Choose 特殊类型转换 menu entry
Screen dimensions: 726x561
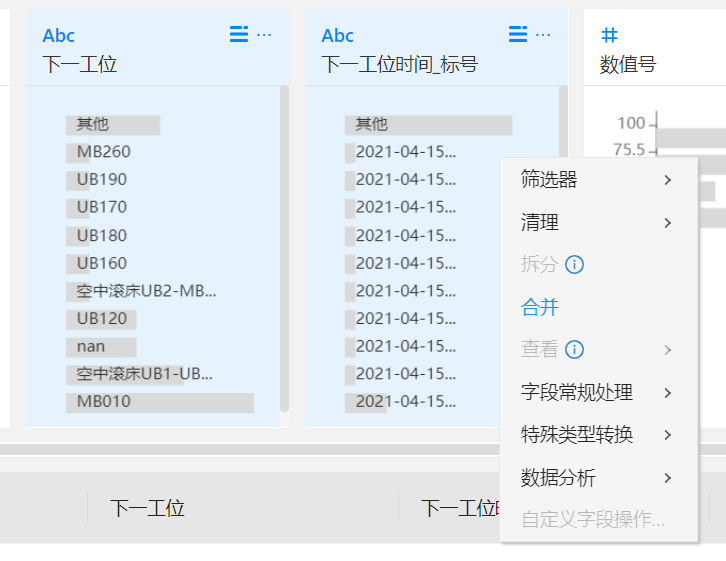[577, 435]
